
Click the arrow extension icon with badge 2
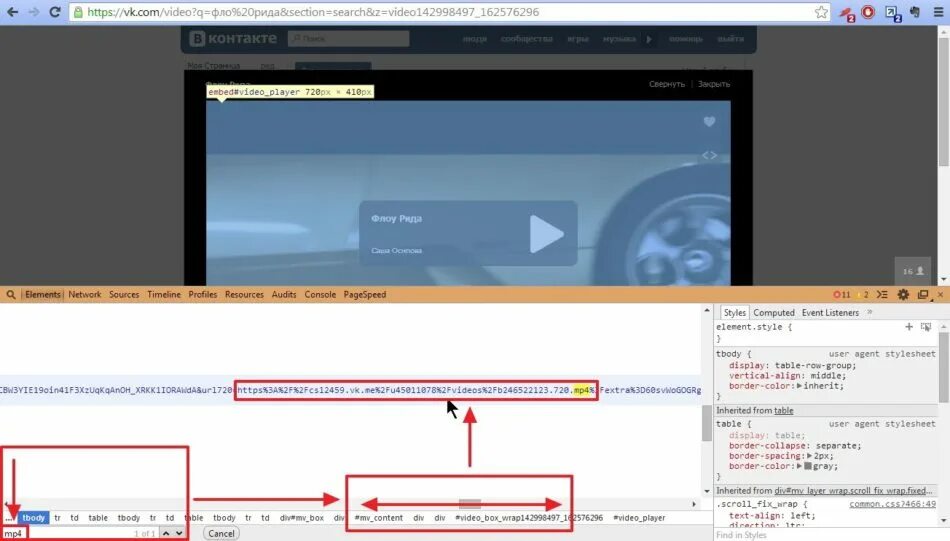point(893,13)
